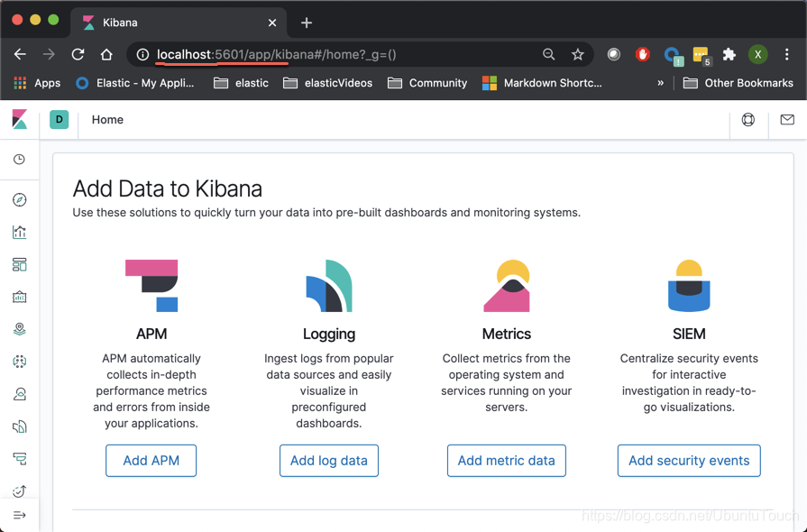The height and width of the screenshot is (532, 807).
Task: Click the site info icon in address bar
Action: tap(142, 54)
